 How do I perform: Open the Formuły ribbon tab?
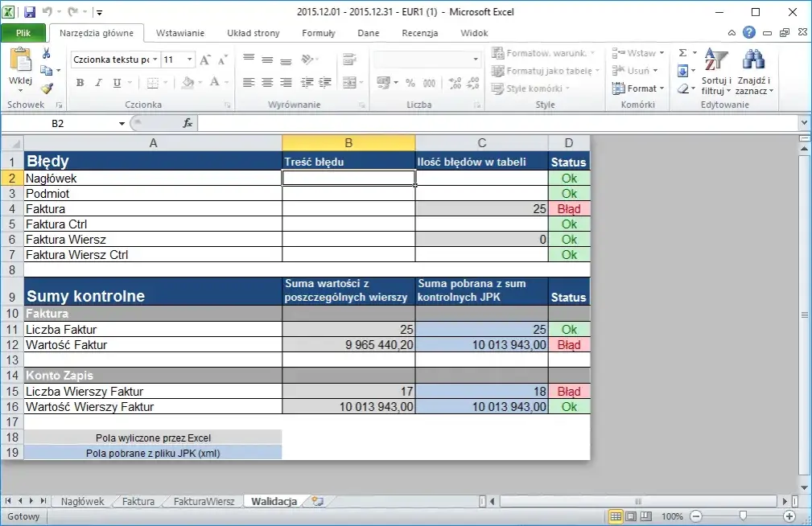click(319, 33)
